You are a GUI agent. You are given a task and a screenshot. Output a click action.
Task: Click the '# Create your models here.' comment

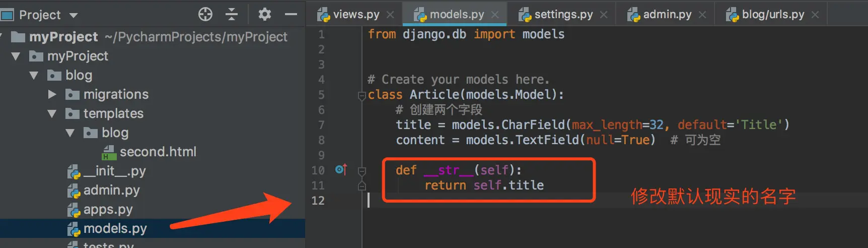click(459, 79)
